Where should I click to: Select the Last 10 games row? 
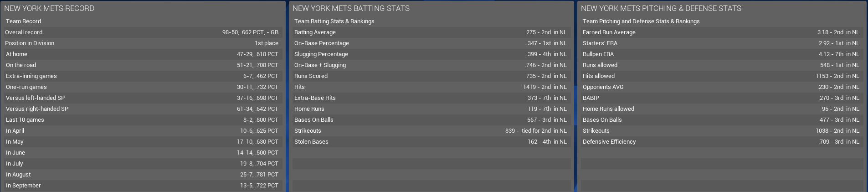click(142, 120)
